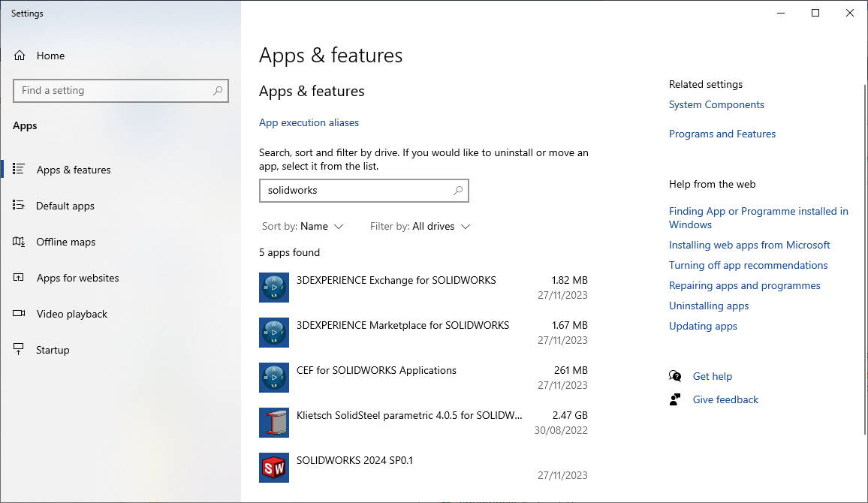Open the App execution aliases page

tap(309, 122)
